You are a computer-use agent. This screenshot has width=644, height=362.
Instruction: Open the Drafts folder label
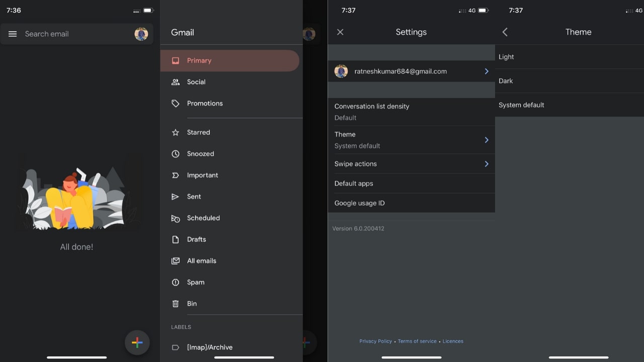(196, 239)
